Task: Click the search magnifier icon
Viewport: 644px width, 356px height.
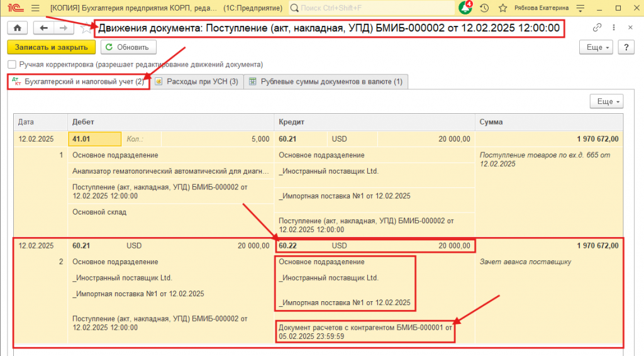Action: 294,8
